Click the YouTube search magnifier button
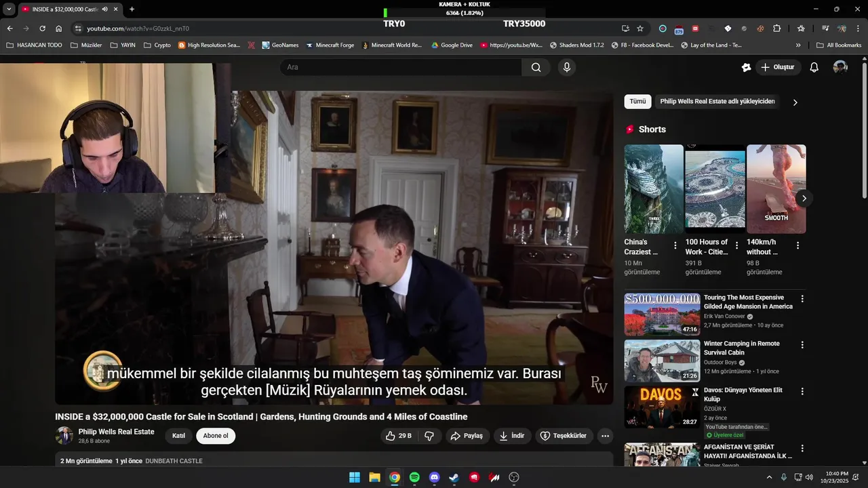 536,67
